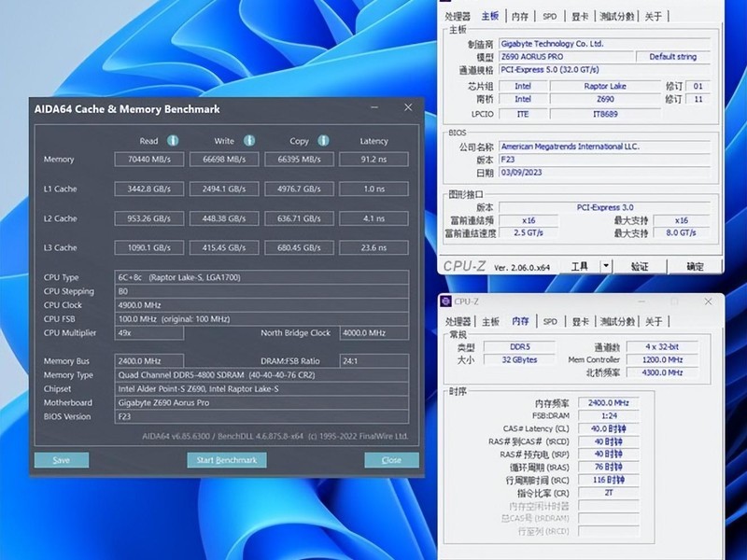747x560 pixels.
Task: Click manufacturer field Gigabyte Technology Co. Ltd.
Action: tap(604, 44)
